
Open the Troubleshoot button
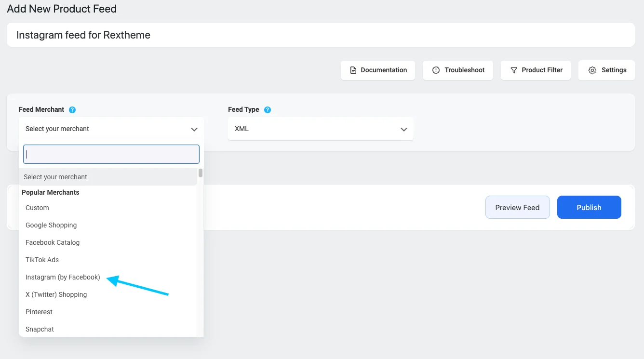click(x=458, y=70)
